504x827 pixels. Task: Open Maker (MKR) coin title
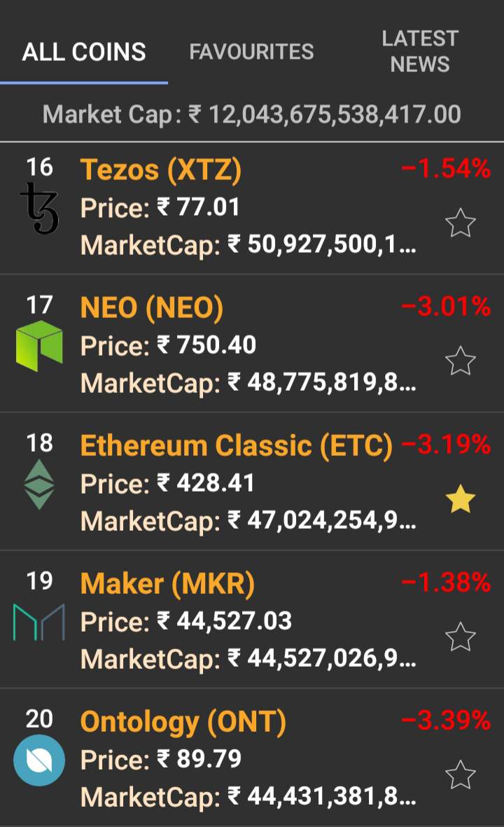[167, 583]
